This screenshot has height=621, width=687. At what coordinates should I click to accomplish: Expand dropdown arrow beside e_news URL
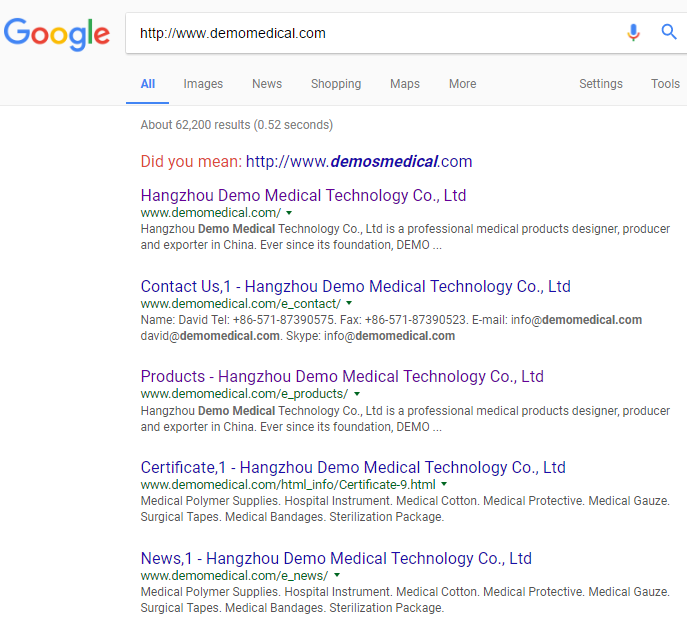337,575
